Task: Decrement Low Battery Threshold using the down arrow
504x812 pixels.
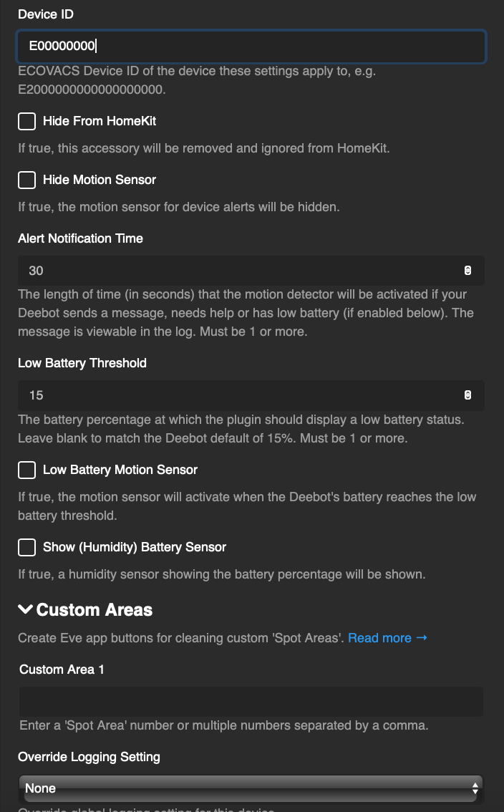Action: pos(467,399)
